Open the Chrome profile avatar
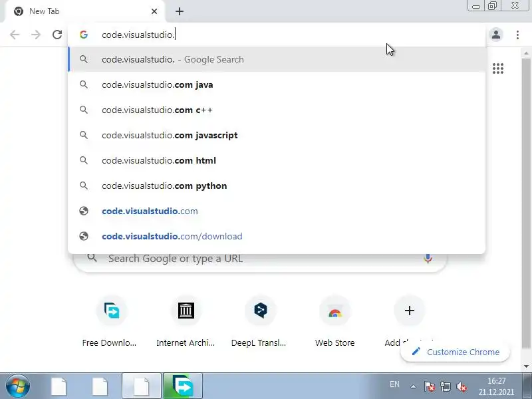The width and height of the screenshot is (532, 399). click(x=495, y=35)
